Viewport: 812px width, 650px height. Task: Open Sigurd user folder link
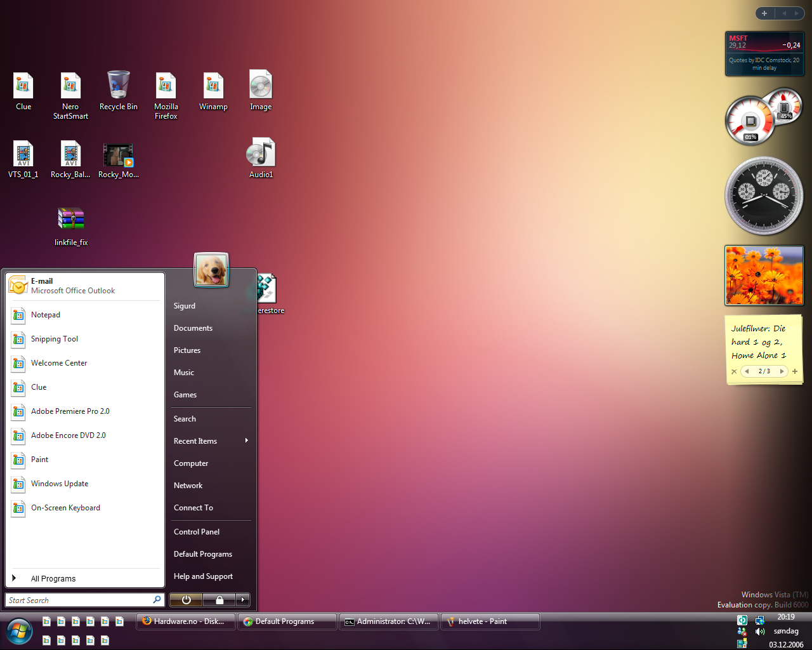point(211,306)
